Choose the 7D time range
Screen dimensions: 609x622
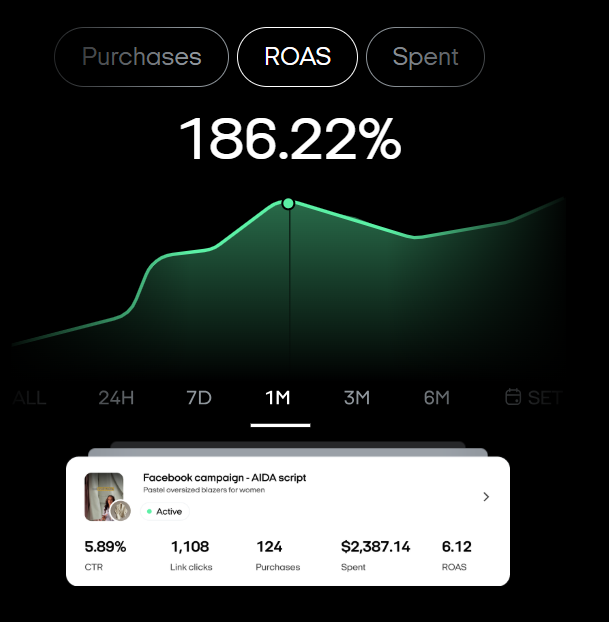coord(199,397)
